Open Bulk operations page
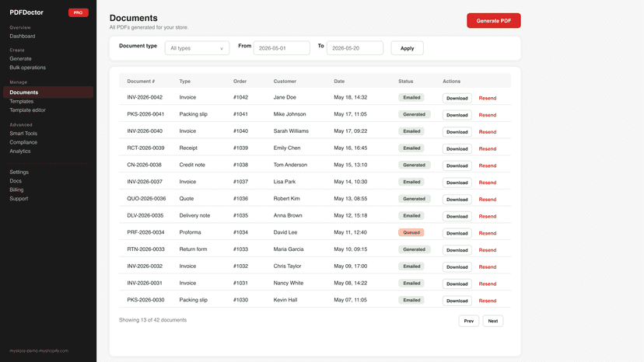The image size is (644, 362). click(x=27, y=68)
